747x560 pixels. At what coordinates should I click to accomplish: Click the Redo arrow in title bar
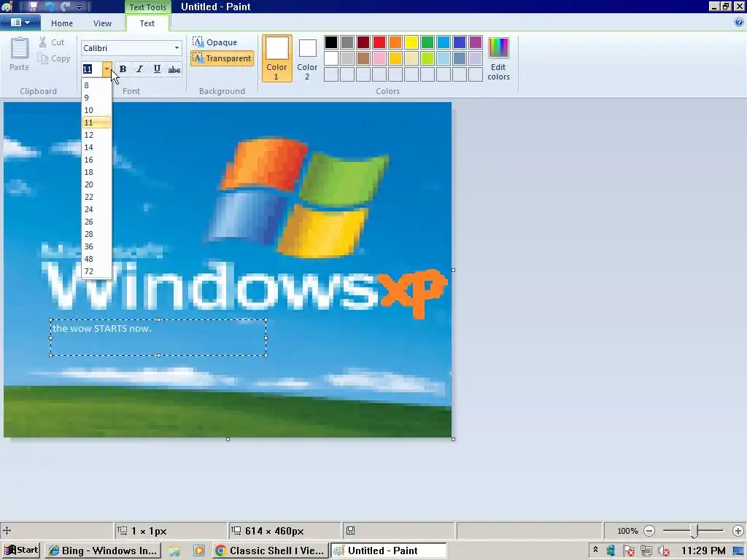(65, 6)
